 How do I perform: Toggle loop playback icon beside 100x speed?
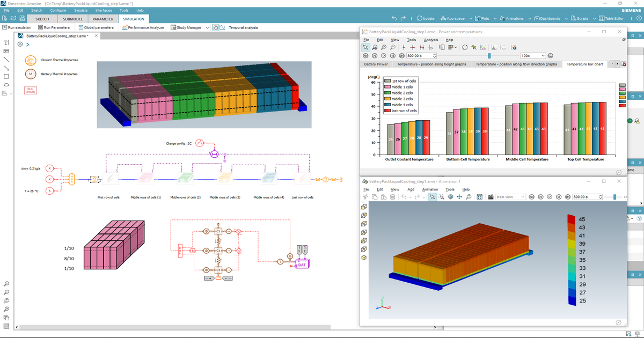point(550,56)
